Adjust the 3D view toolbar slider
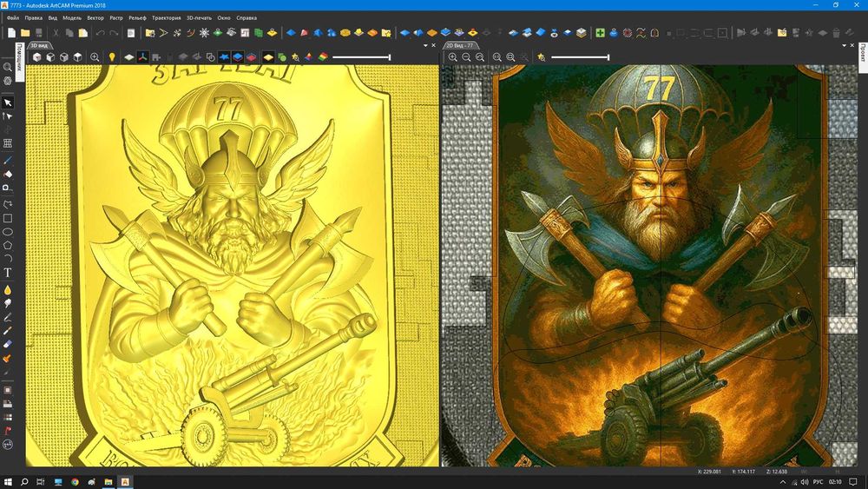This screenshot has width=868, height=489. (361, 57)
